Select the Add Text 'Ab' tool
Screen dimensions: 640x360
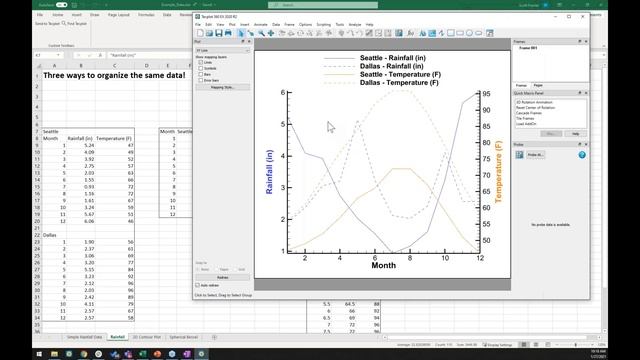click(422, 33)
